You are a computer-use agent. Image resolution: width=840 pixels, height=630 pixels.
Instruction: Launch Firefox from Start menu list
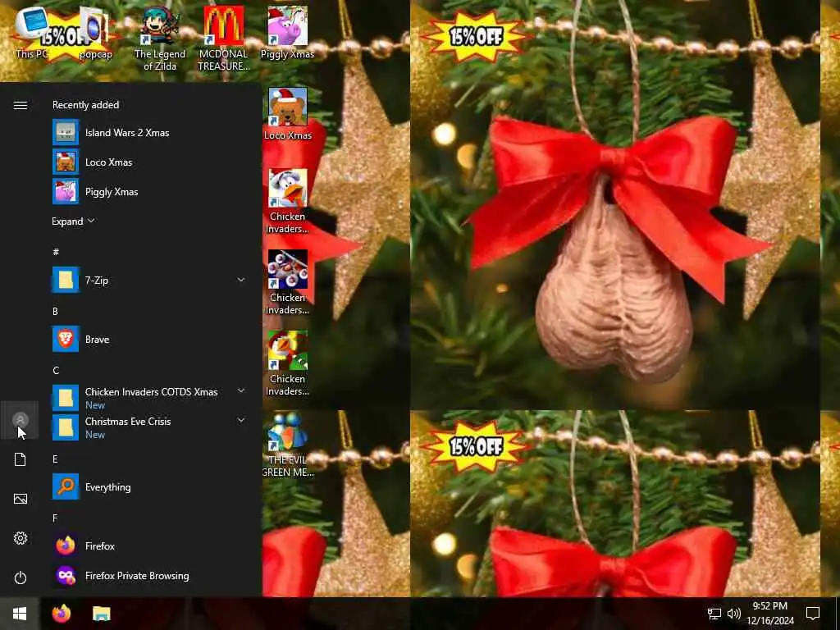[150, 546]
